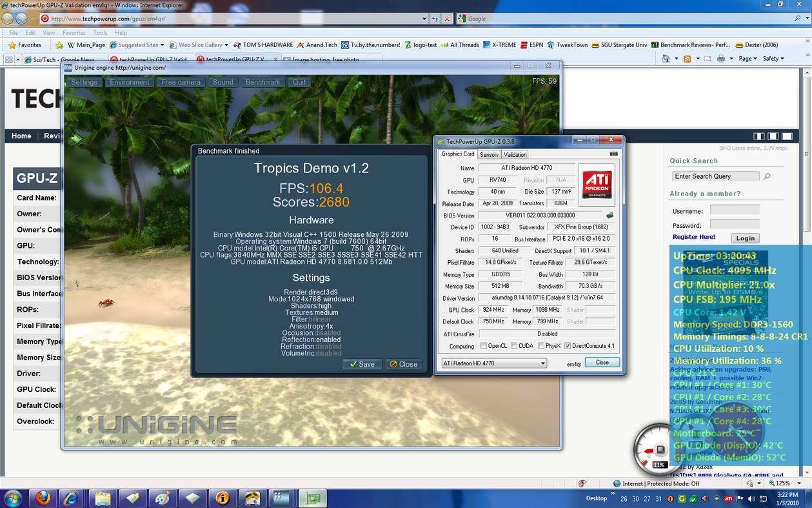Click the Add to Favorites Bar icon
The width and height of the screenshot is (812, 508).
pos(59,45)
